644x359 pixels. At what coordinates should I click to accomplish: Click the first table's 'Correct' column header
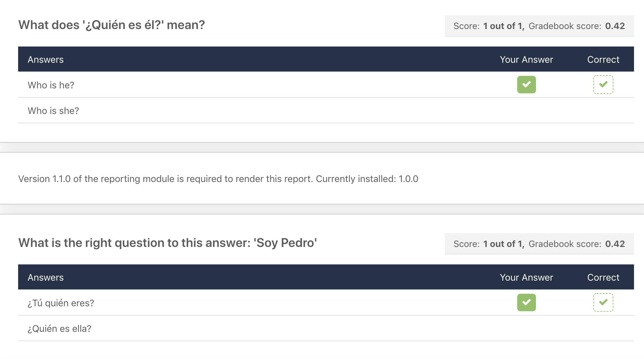point(603,60)
